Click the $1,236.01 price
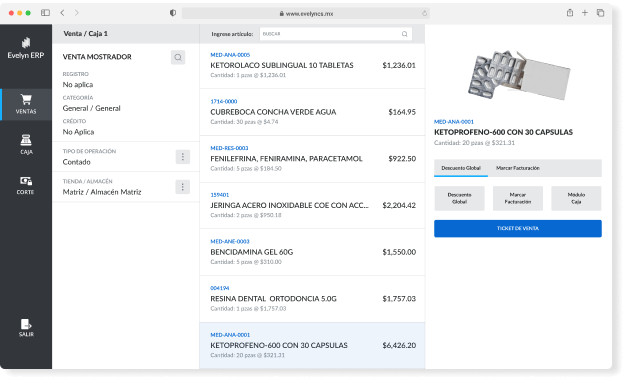The width and height of the screenshot is (626, 381). click(399, 65)
